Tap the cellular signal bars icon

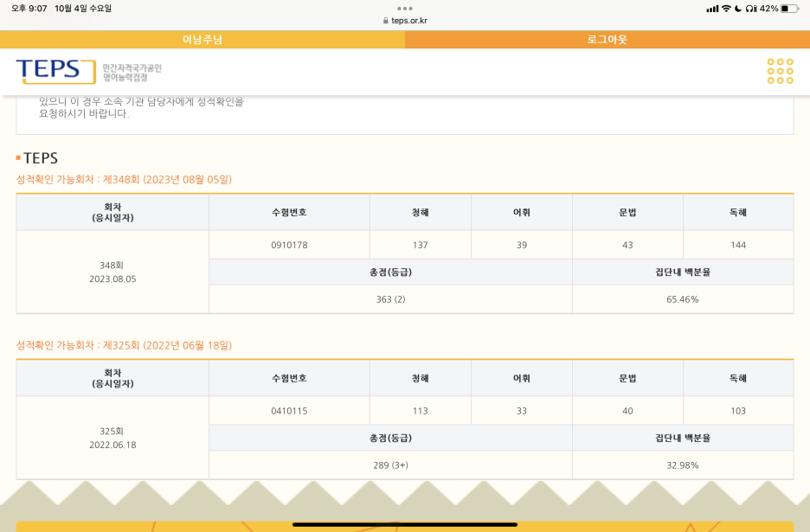click(712, 9)
